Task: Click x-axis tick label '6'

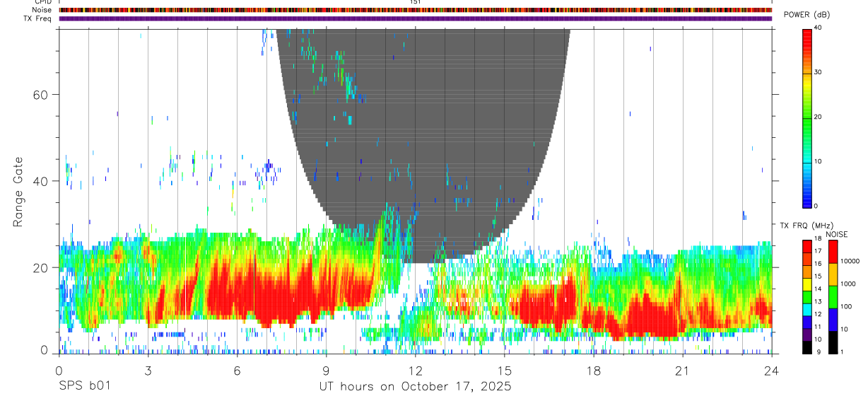Action: 237,371
